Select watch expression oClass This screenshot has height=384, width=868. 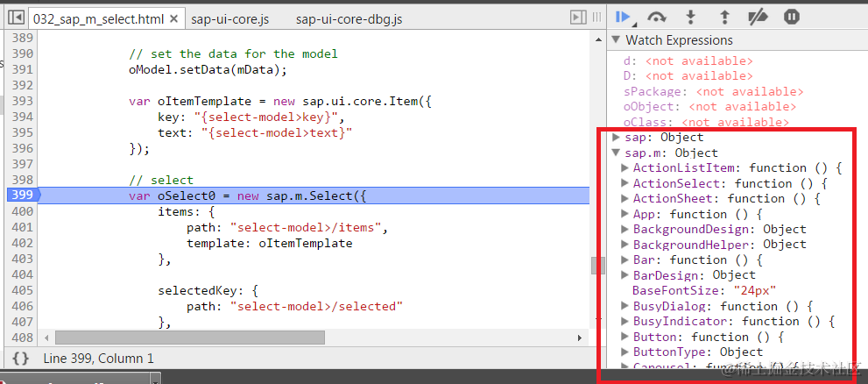point(706,121)
